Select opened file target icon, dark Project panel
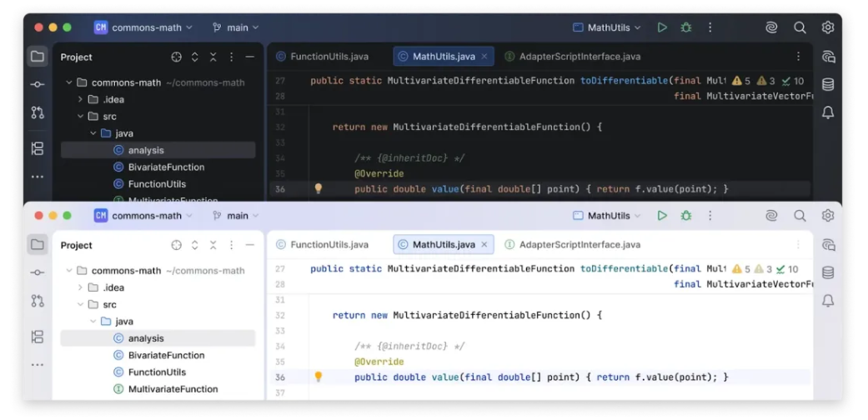This screenshot has height=420, width=868. (176, 57)
